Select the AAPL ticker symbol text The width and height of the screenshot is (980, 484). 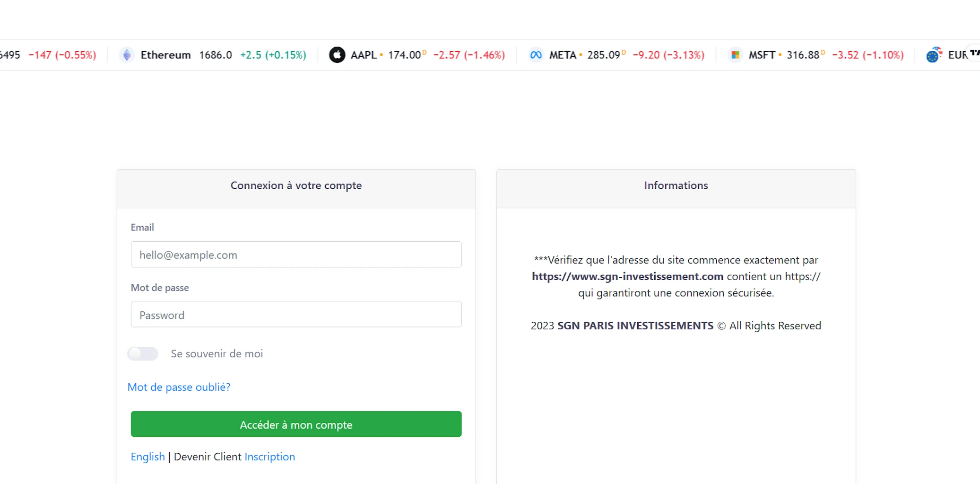pyautogui.click(x=363, y=55)
